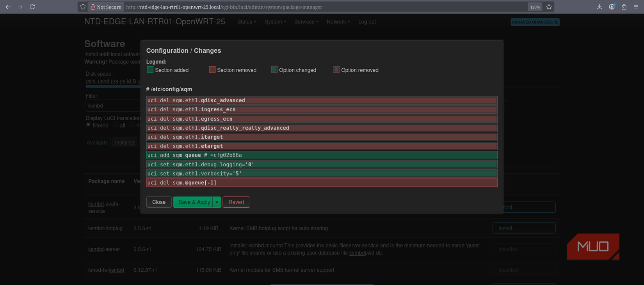Click the 115.00 KiB size cell

click(x=208, y=270)
